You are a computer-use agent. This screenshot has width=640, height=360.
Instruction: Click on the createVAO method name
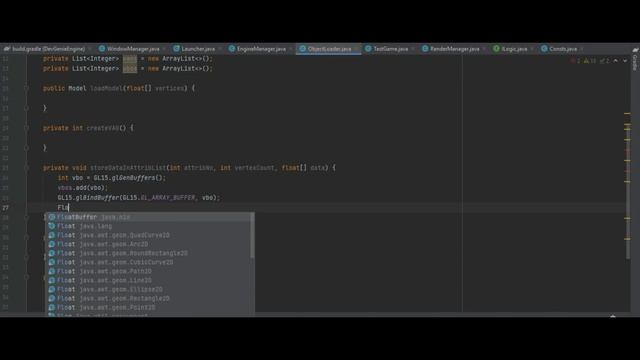coord(102,128)
